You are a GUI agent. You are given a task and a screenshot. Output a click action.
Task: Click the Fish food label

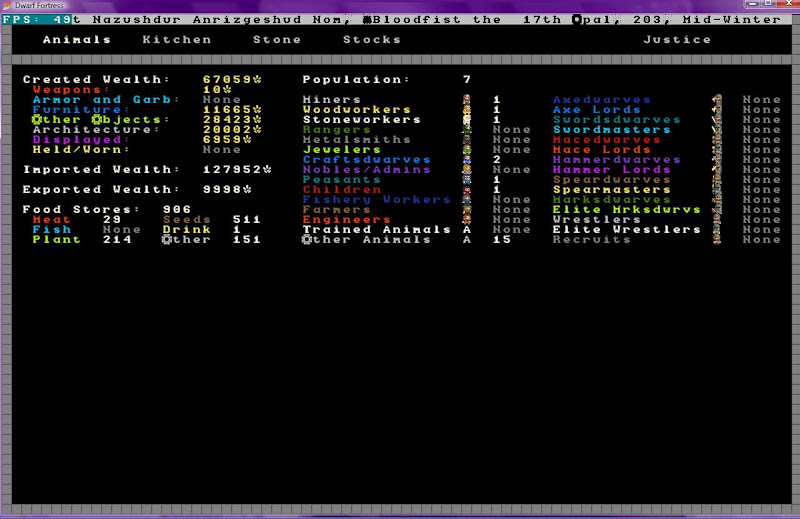pyautogui.click(x=52, y=230)
